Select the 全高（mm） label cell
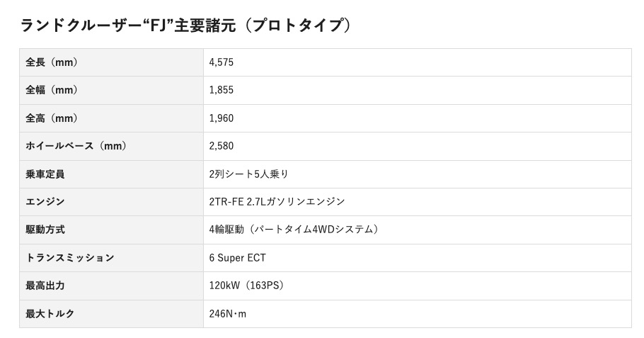 tap(52, 118)
